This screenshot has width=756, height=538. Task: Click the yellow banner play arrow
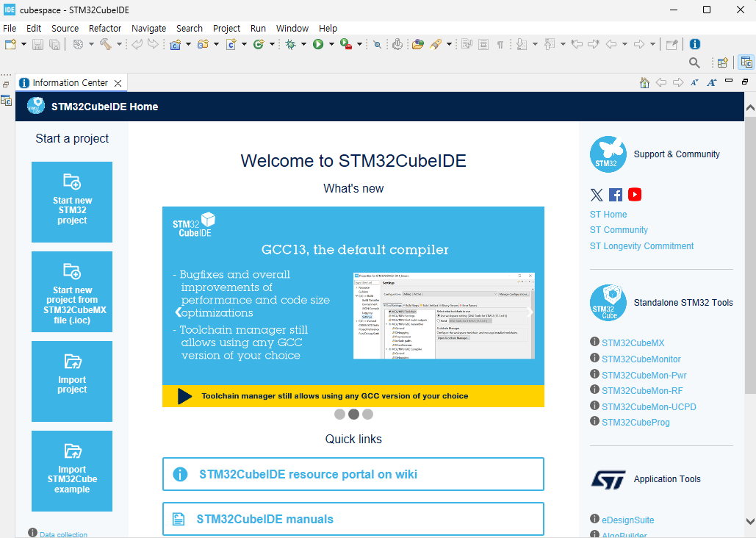click(x=184, y=396)
